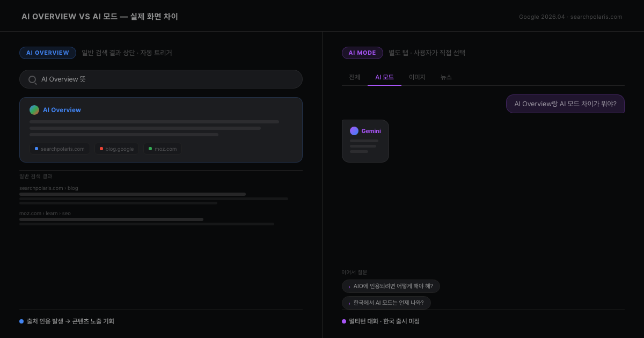Viewport: 644px width, 338px height.
Task: Click the Google-colored AI Overview sparkle icon
Action: [34, 109]
